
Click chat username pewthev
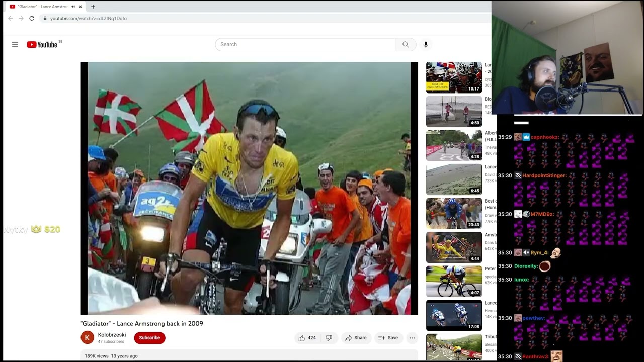(x=534, y=318)
